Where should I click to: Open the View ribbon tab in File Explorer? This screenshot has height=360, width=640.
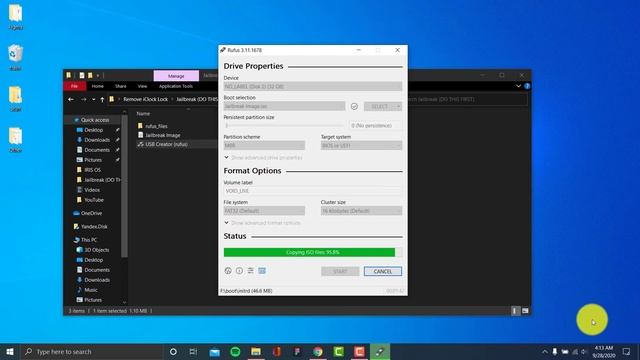(x=142, y=86)
